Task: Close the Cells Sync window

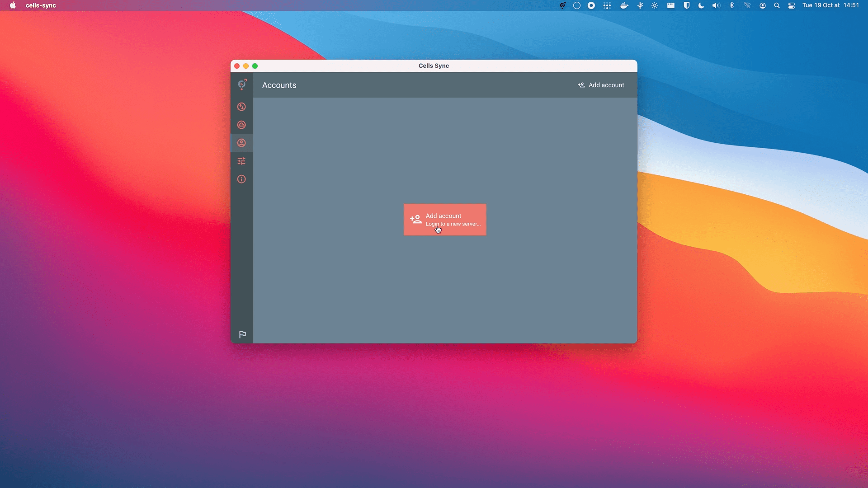Action: 237,66
